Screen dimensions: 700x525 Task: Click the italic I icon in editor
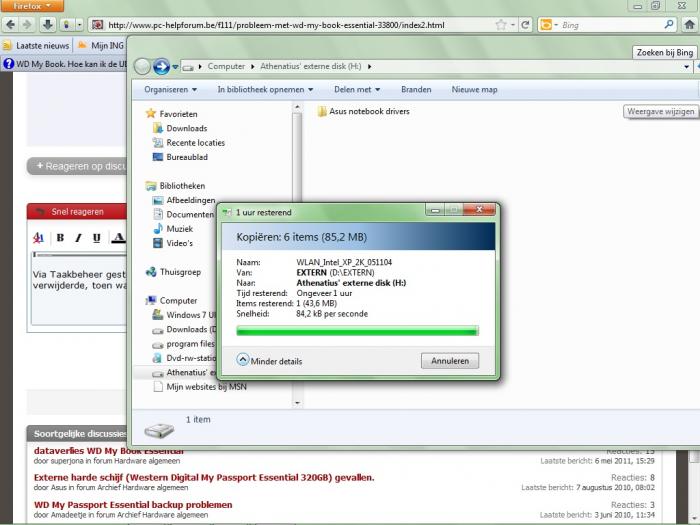click(x=78, y=238)
